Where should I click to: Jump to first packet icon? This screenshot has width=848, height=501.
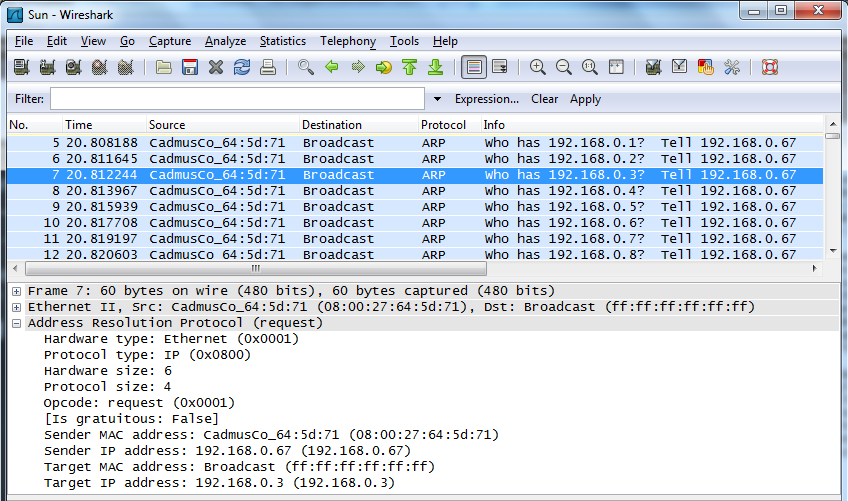click(x=409, y=67)
